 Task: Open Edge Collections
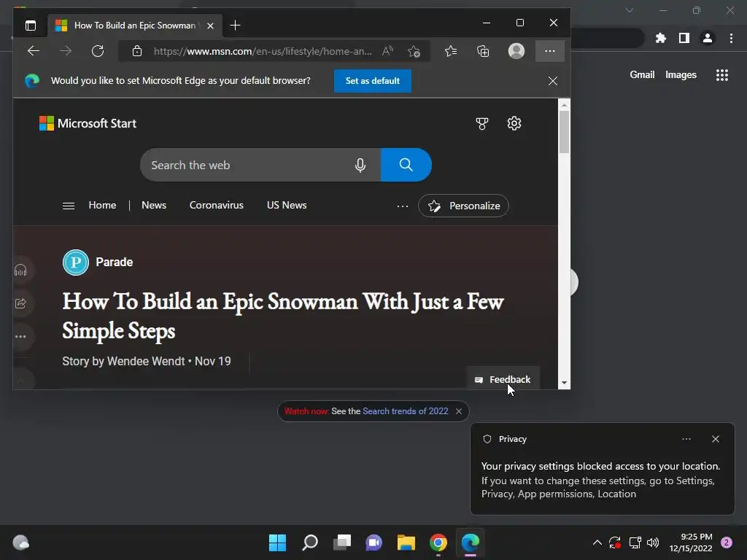pyautogui.click(x=483, y=51)
